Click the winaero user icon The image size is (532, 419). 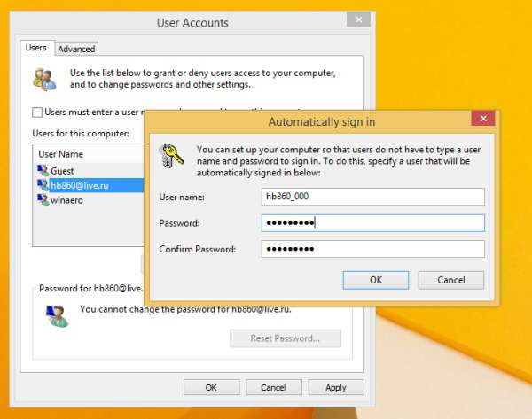tap(43, 200)
